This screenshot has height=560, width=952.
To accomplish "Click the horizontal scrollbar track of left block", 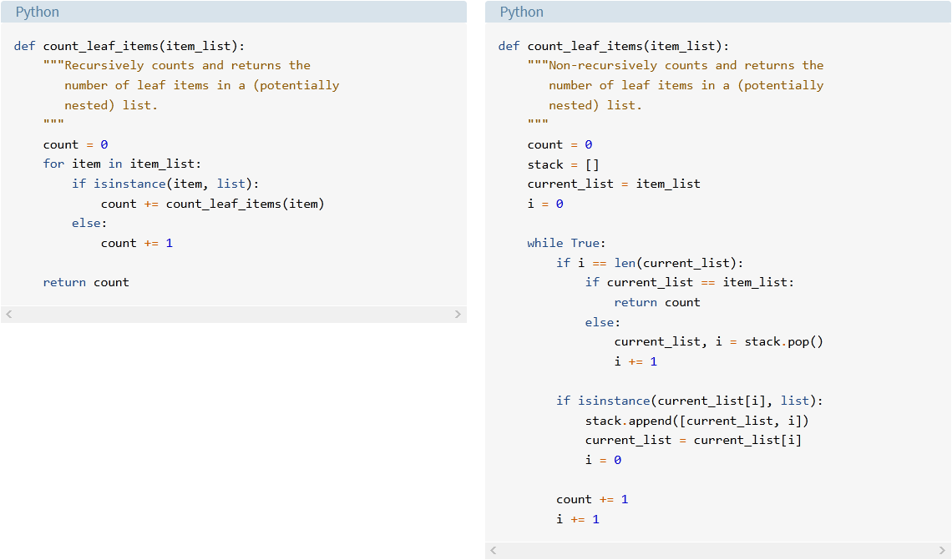I will click(234, 314).
